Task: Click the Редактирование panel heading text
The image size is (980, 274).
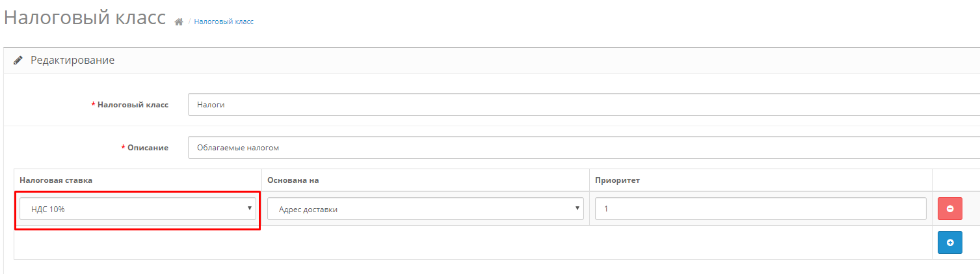Action: pos(73,61)
